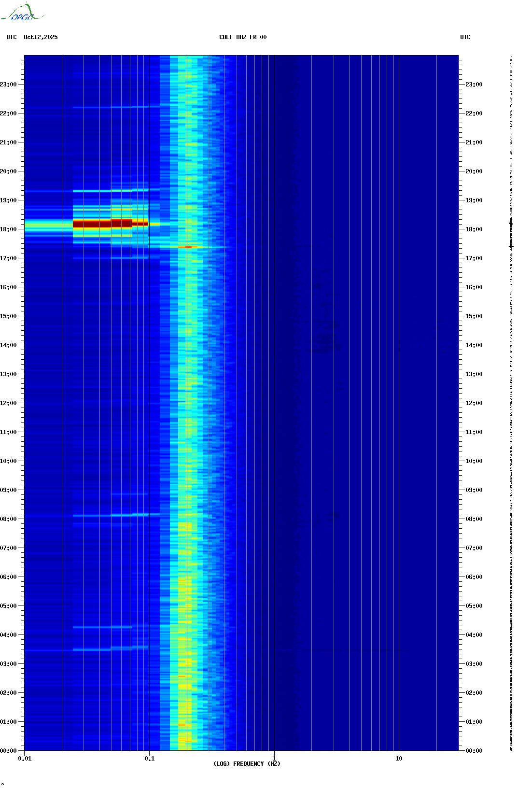532x789 pixels.
Task: Click the 03:00 label on right time axis
Action: pyautogui.click(x=474, y=664)
